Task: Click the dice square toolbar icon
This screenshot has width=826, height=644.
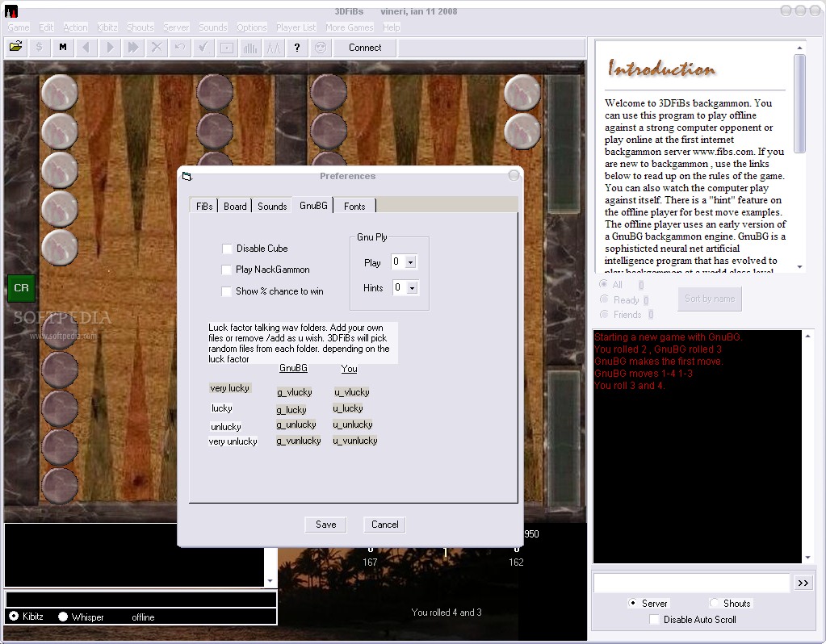Action: tap(227, 48)
